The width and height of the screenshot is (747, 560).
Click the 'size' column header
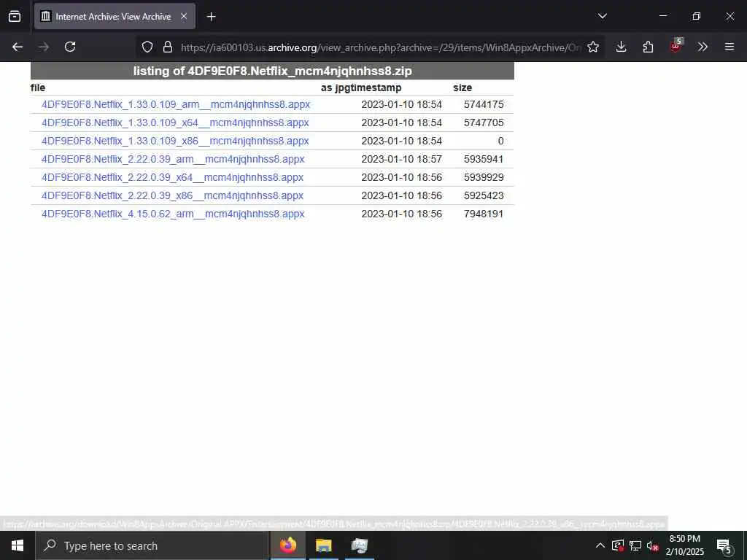(x=462, y=87)
